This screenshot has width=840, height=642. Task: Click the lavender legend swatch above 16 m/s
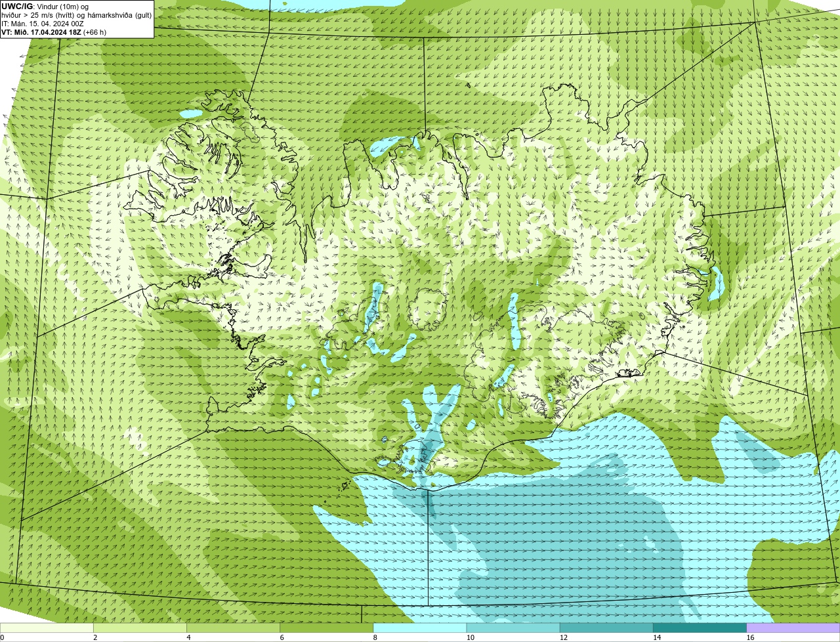pyautogui.click(x=793, y=628)
